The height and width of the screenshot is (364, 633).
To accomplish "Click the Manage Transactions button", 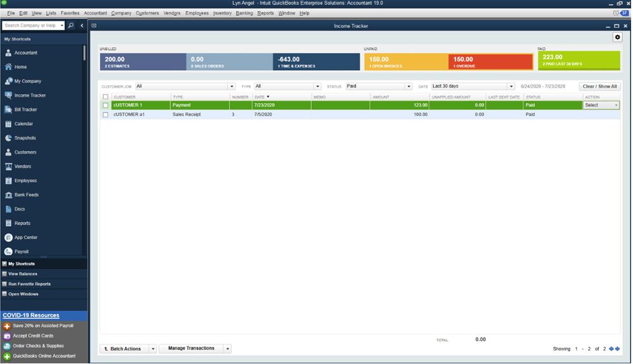I will [192, 349].
